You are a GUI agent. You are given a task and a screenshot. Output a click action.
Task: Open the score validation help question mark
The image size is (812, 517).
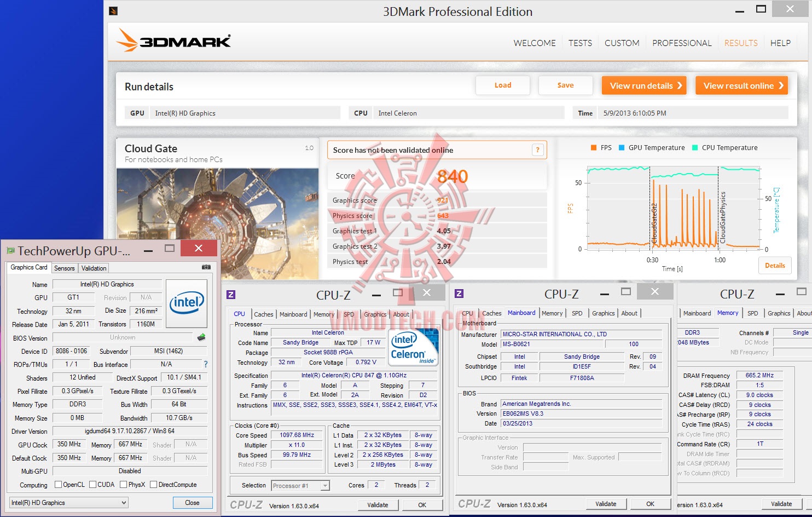point(537,150)
